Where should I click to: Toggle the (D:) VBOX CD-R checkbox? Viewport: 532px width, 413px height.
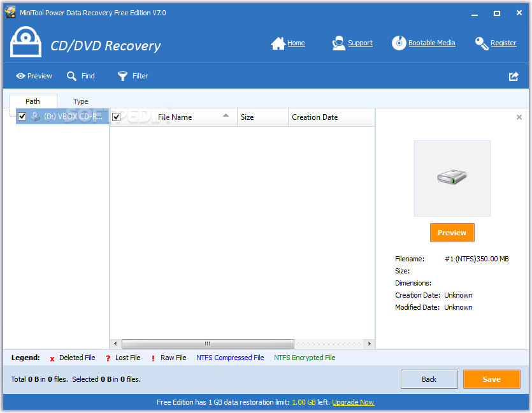pyautogui.click(x=22, y=117)
